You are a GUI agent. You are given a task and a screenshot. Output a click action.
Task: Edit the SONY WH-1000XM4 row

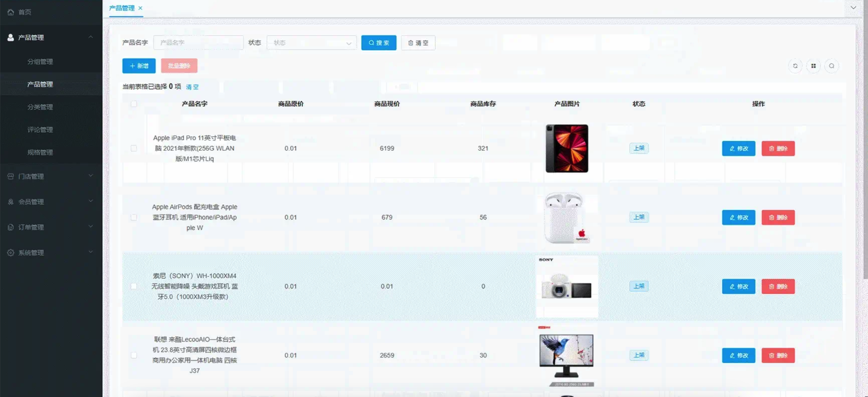click(x=739, y=286)
